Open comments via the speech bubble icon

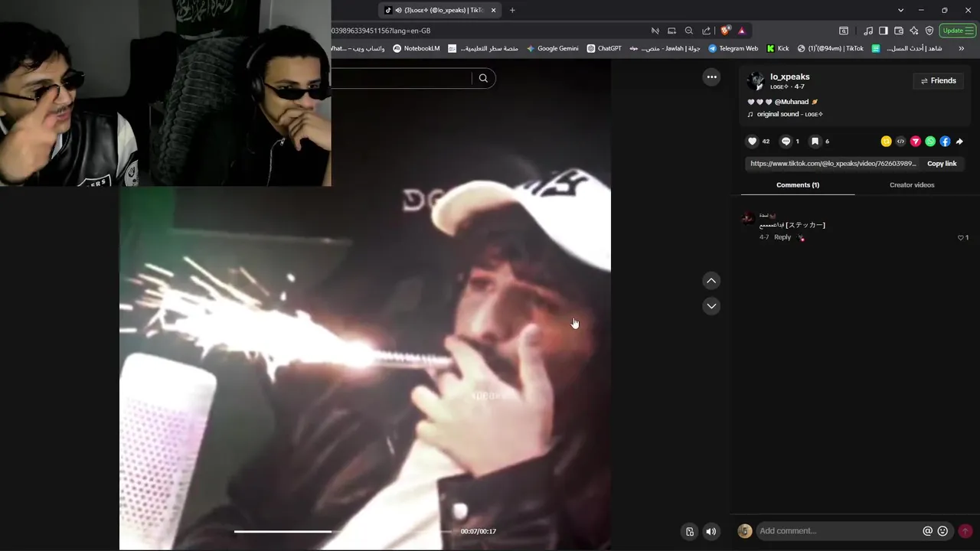tap(786, 142)
